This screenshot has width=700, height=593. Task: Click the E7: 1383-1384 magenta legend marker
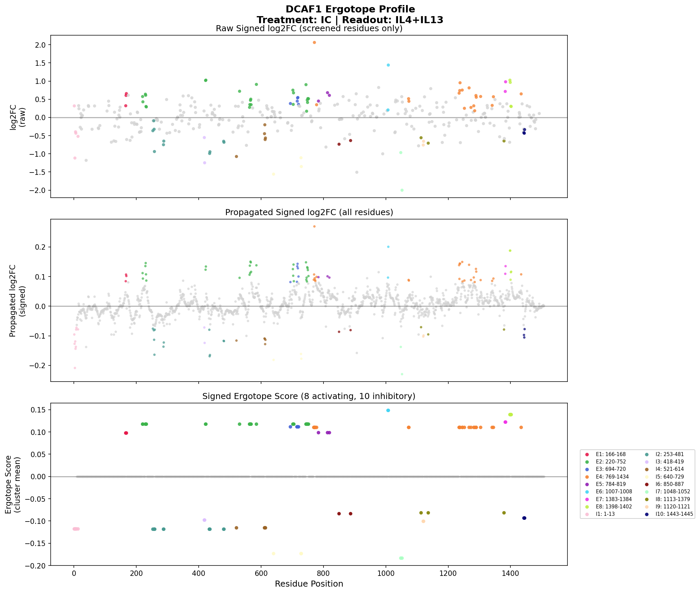[x=587, y=499]
